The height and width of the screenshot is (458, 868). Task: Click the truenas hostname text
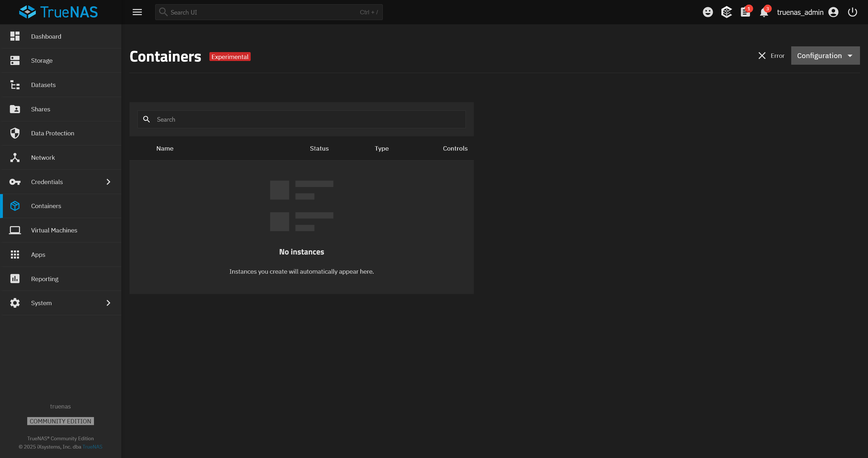pos(60,406)
